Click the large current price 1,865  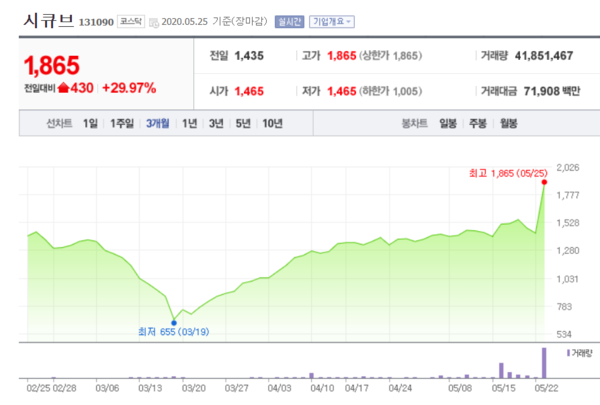pos(52,65)
